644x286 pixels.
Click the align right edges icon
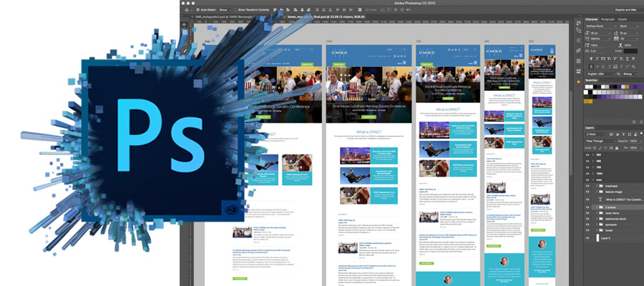308,10
